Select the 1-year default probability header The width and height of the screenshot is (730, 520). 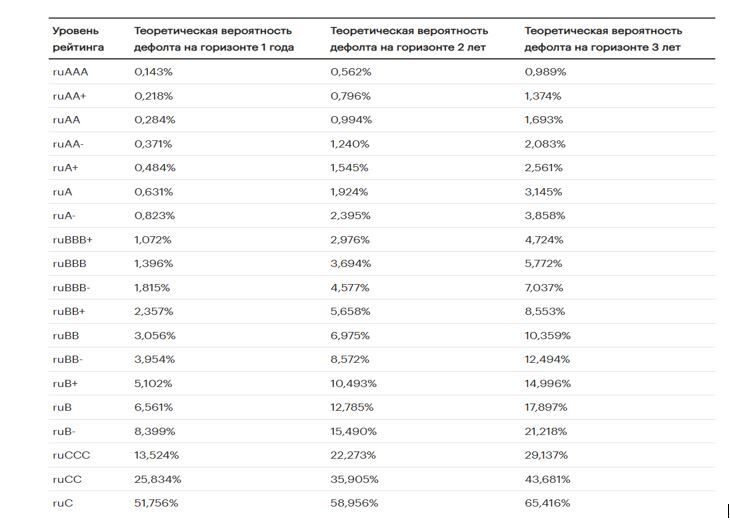[214, 39]
